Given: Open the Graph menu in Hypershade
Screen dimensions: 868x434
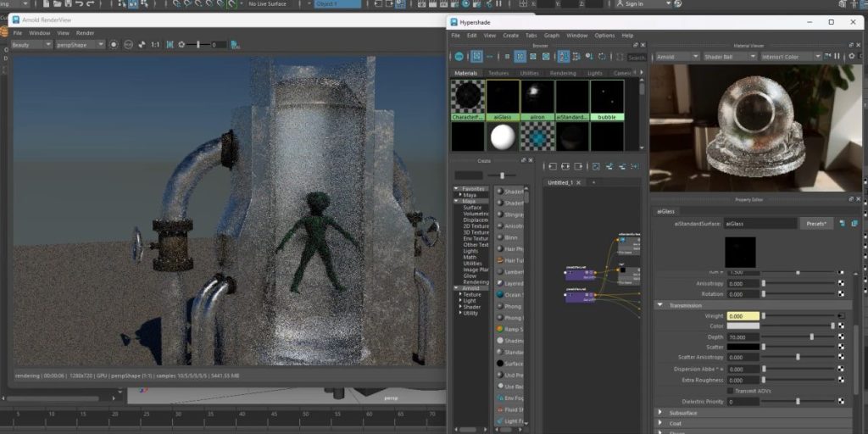Looking at the screenshot, I should point(552,36).
